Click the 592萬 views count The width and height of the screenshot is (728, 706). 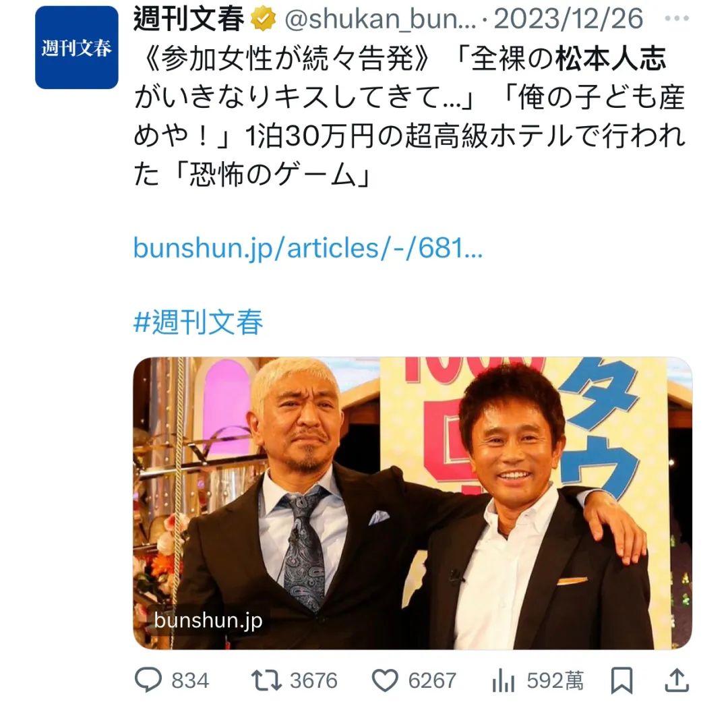point(555,681)
